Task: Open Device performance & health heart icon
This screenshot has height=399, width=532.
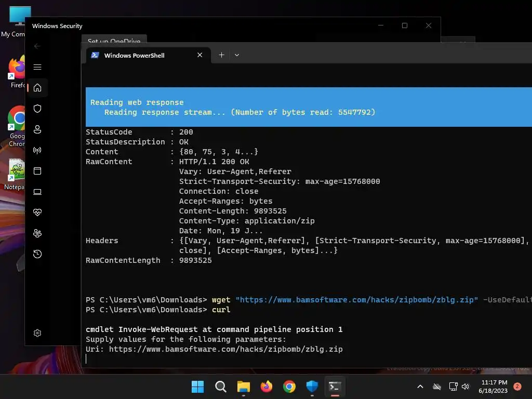Action: pos(37,212)
